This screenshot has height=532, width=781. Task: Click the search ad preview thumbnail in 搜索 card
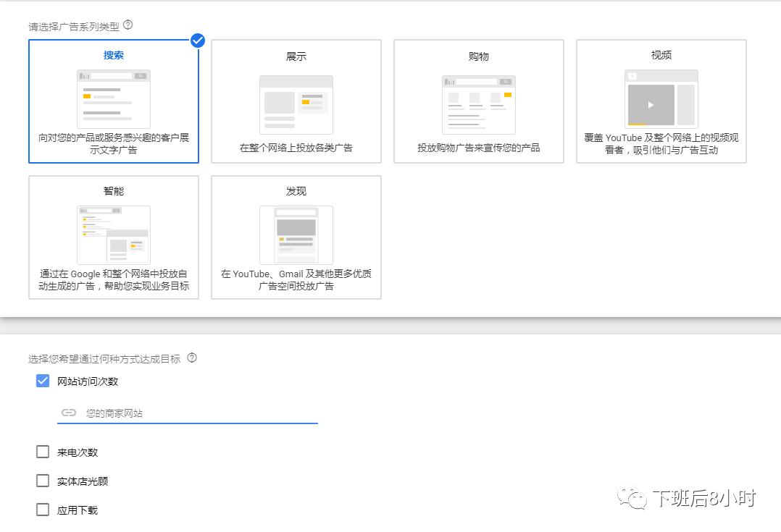coord(113,98)
